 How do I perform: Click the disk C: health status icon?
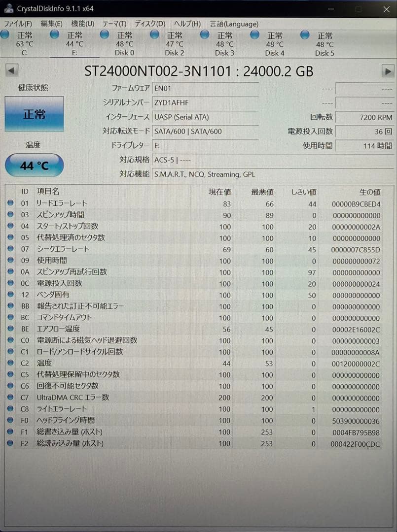coord(5,34)
